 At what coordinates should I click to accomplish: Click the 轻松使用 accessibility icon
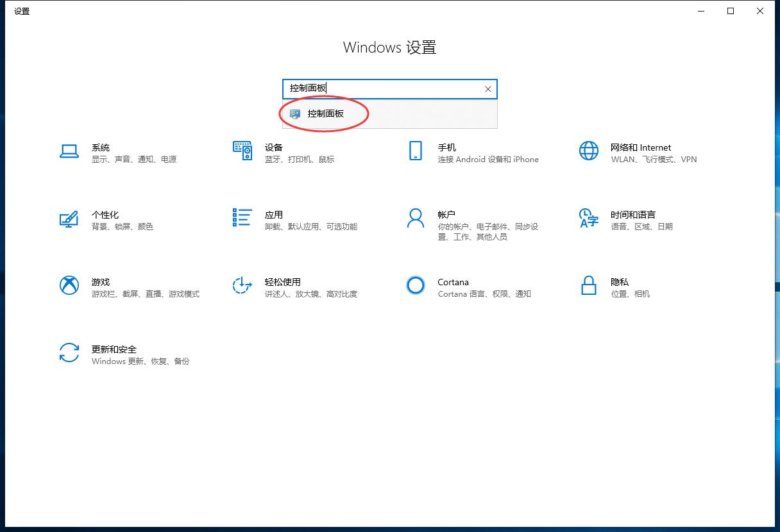click(x=242, y=285)
